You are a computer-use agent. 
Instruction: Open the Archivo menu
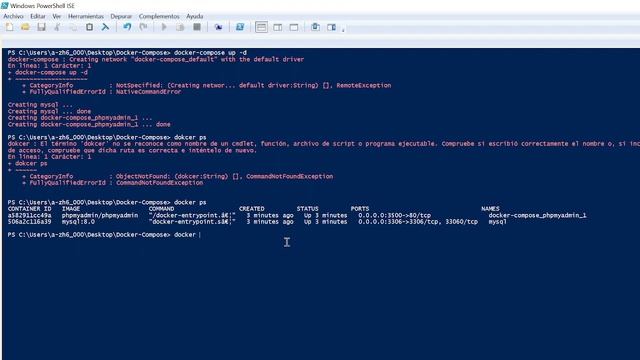13,16
